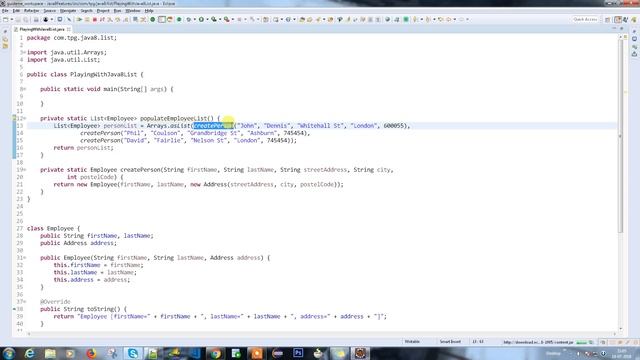Open the Project menu
640x360 pixels.
click(103, 11)
